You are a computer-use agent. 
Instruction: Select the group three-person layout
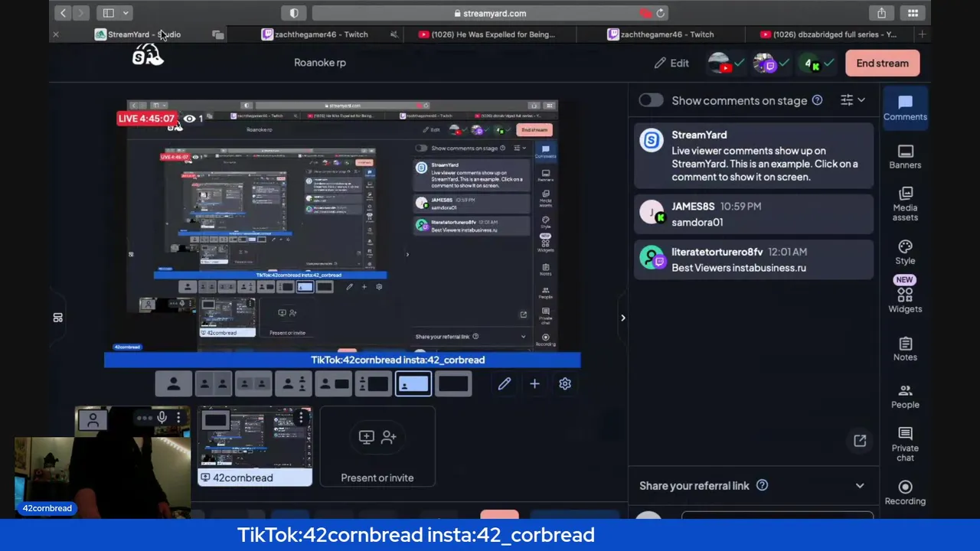coord(293,384)
